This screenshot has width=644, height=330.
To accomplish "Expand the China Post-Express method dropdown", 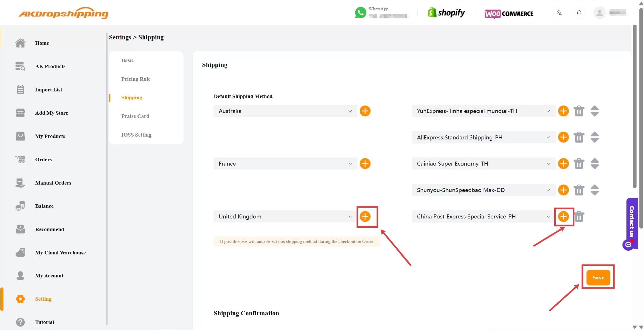I will tap(548, 216).
